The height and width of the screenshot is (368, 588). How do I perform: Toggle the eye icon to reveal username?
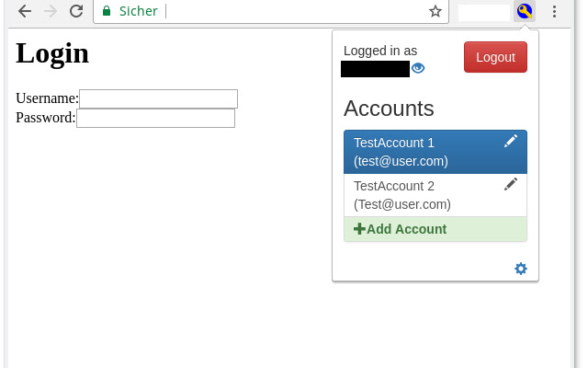click(x=418, y=68)
